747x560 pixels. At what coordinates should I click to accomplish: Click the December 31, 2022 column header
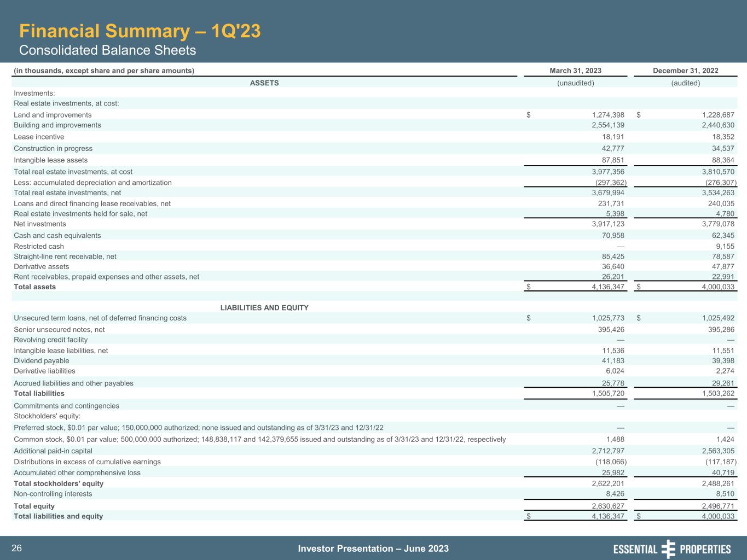(685, 71)
